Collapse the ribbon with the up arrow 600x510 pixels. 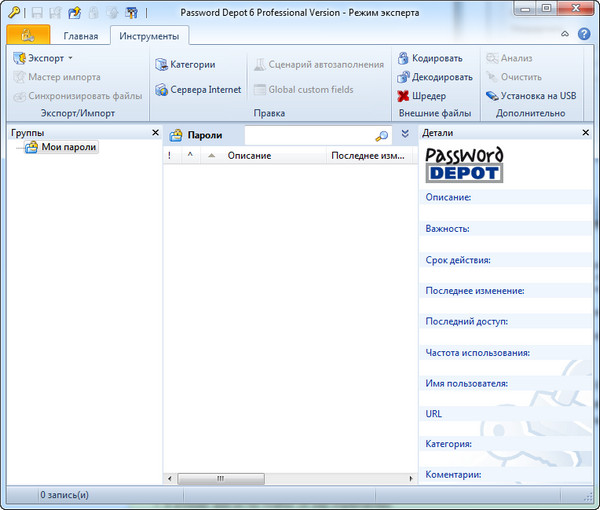566,34
